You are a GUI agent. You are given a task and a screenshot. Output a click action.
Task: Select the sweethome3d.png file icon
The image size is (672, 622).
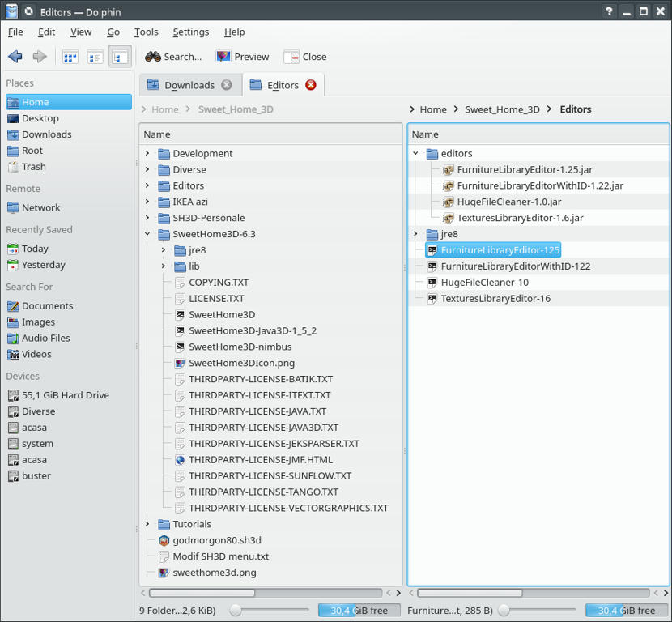tap(164, 573)
